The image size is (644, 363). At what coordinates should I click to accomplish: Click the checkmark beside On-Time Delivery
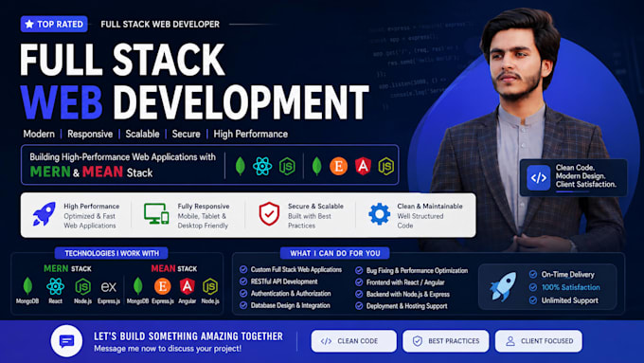pos(533,274)
